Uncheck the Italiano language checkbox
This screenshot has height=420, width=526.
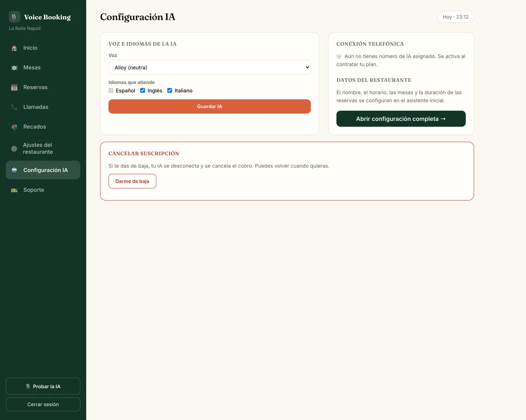click(x=170, y=91)
